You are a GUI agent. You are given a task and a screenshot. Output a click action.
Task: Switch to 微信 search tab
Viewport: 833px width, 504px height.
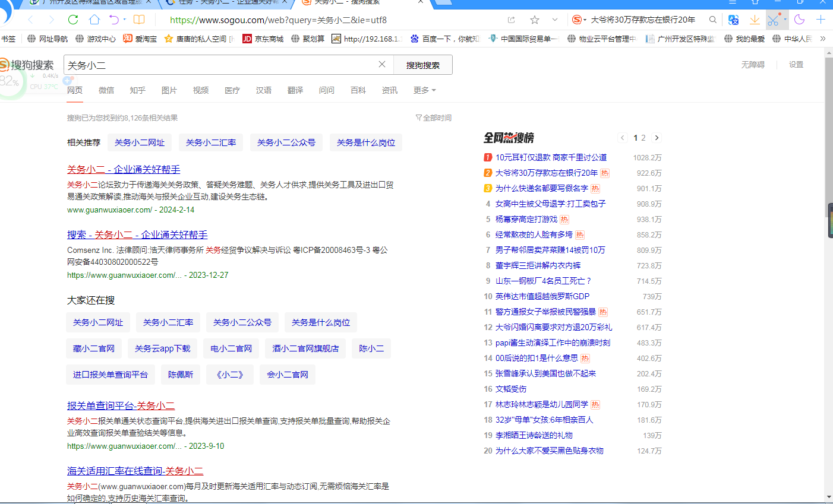[x=106, y=90]
